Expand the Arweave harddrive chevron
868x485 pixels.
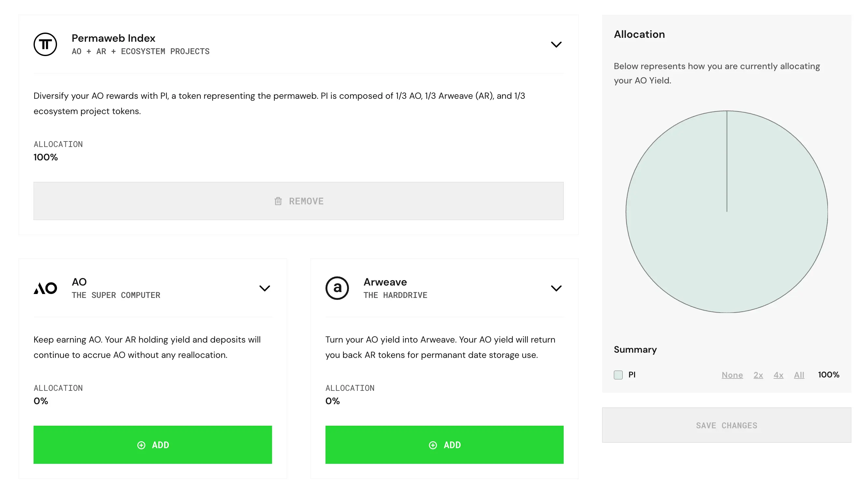(556, 288)
